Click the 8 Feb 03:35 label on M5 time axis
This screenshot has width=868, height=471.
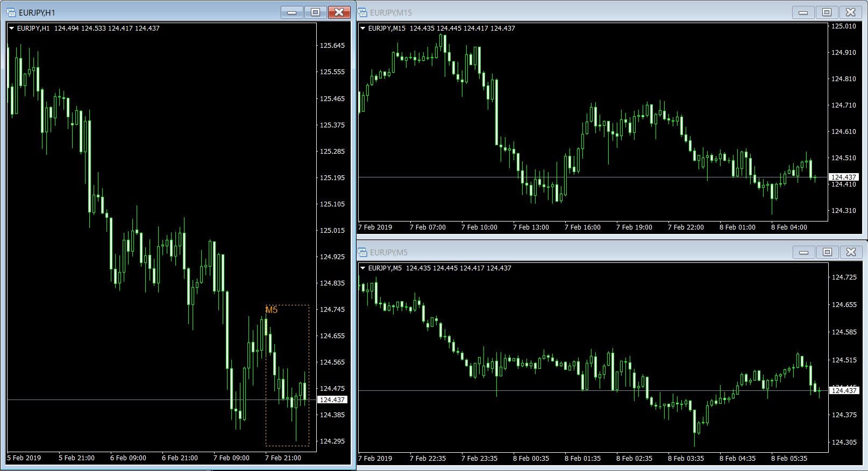tap(686, 459)
